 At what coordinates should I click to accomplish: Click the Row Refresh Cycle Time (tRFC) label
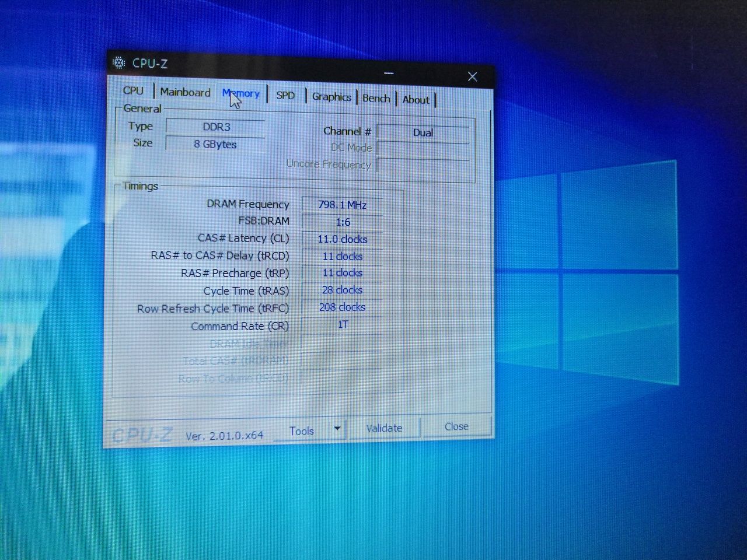tap(213, 308)
